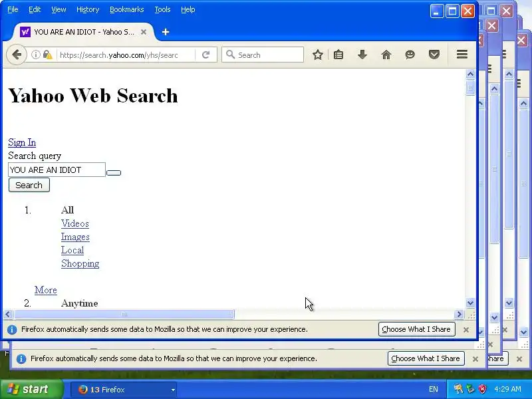Image resolution: width=532 pixels, height=399 pixels.
Task: Open the Hello chat smiley icon
Action: [410, 55]
